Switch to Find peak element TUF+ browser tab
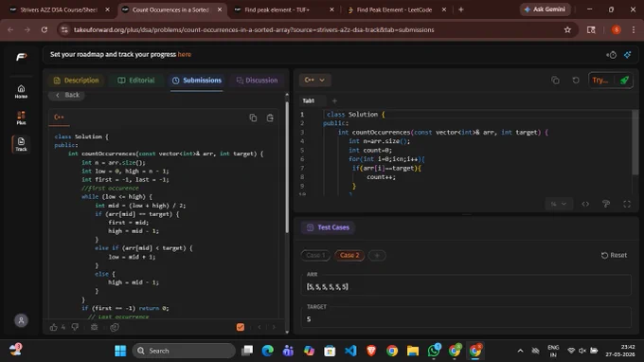This screenshot has height=362, width=644. 282,9
